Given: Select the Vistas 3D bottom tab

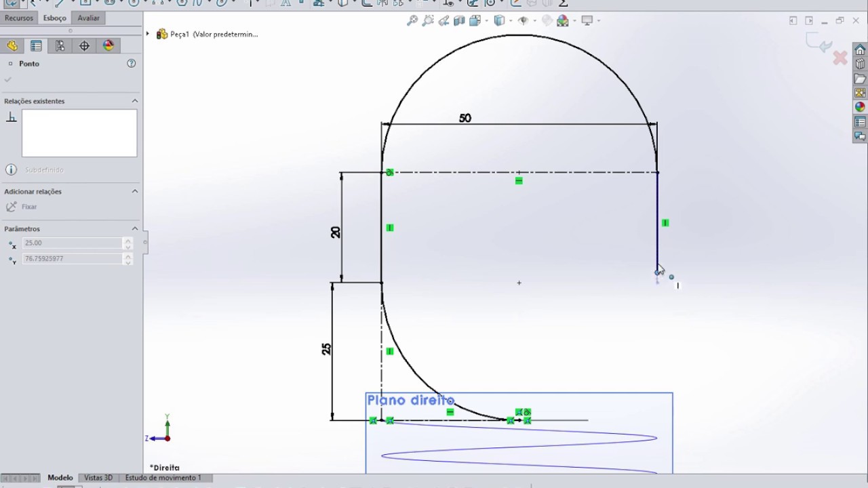Looking at the screenshot, I should [x=98, y=478].
